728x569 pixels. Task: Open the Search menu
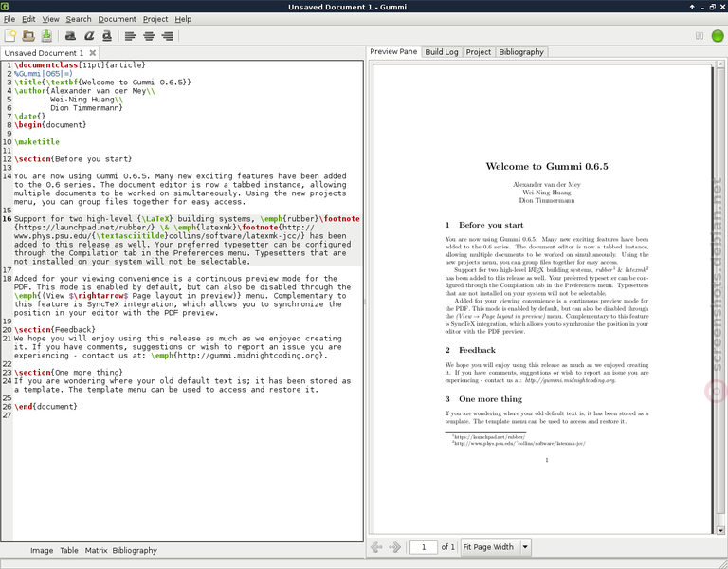tap(79, 19)
